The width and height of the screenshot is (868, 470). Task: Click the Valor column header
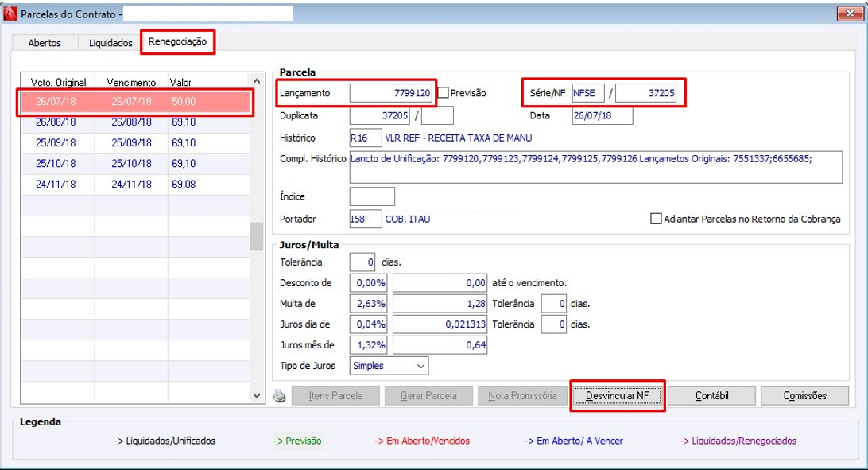(209, 82)
